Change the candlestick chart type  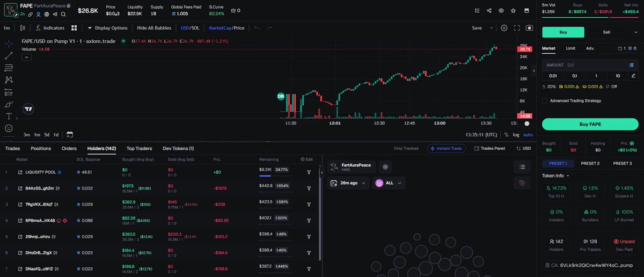point(23,28)
